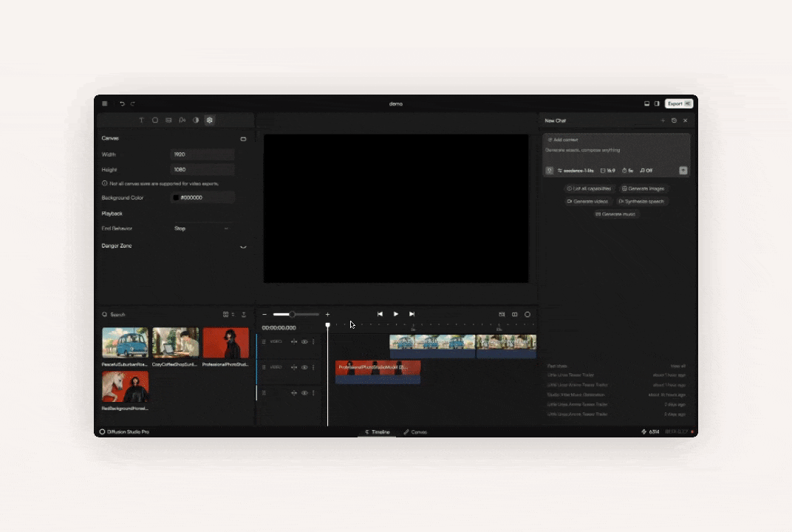Click the loop playback icon in timeline controls
792x532 pixels.
528,314
